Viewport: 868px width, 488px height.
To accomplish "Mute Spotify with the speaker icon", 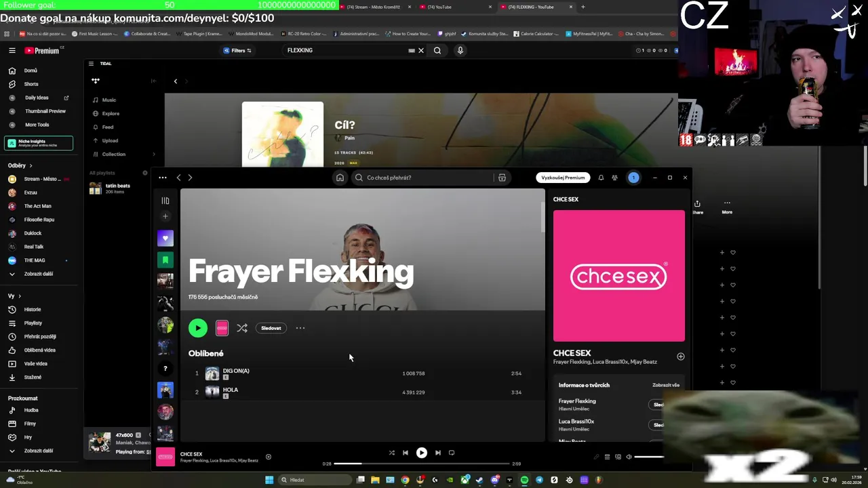I will tap(629, 457).
